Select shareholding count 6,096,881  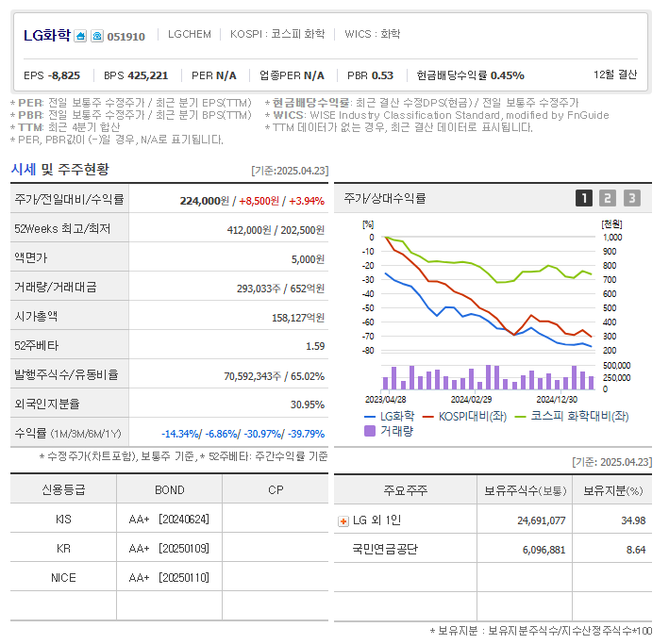pyautogui.click(x=544, y=550)
